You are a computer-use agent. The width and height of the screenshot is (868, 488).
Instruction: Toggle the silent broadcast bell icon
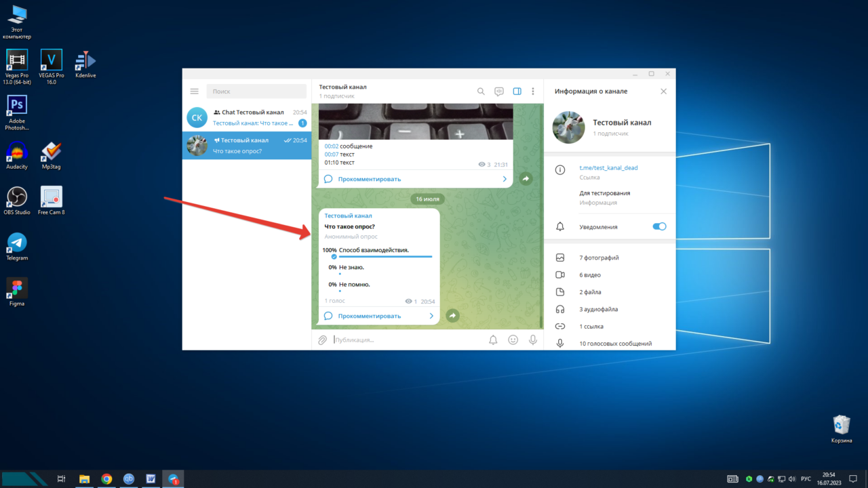pos(494,340)
